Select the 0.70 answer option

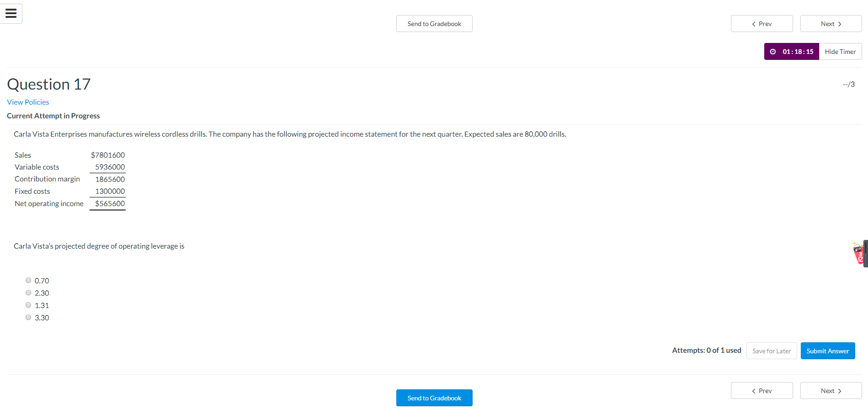(x=28, y=280)
